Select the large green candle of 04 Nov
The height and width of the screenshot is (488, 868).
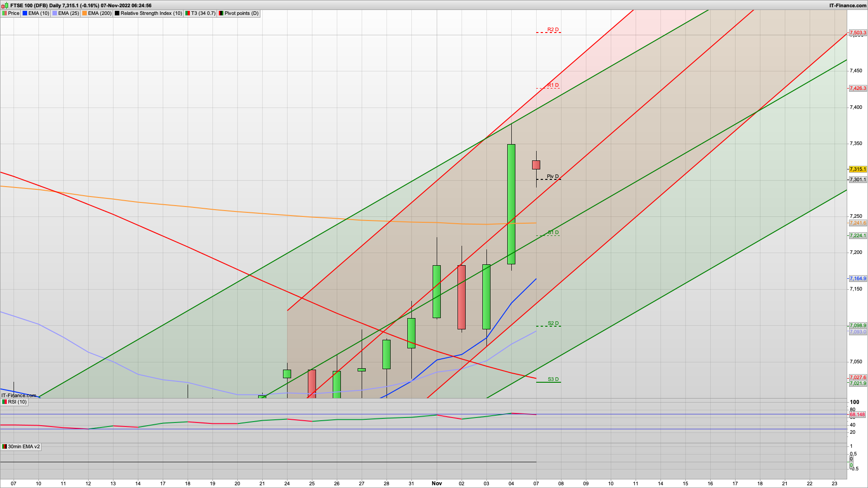pos(511,204)
